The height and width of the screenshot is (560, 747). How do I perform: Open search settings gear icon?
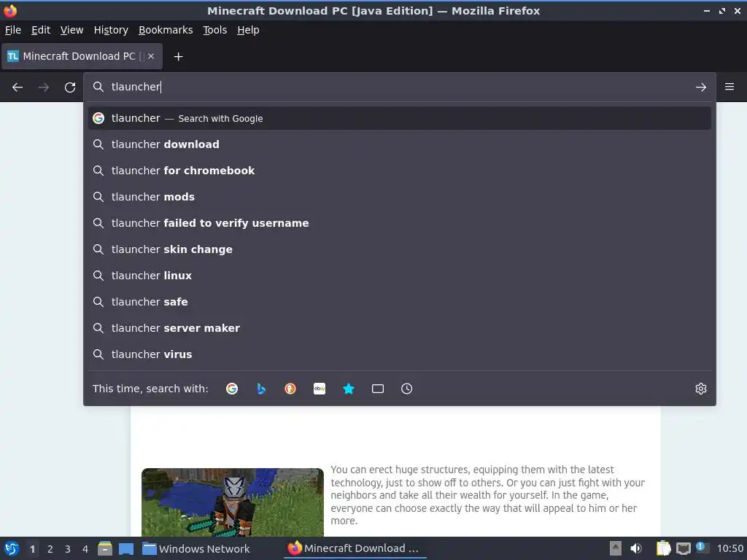[x=701, y=389]
